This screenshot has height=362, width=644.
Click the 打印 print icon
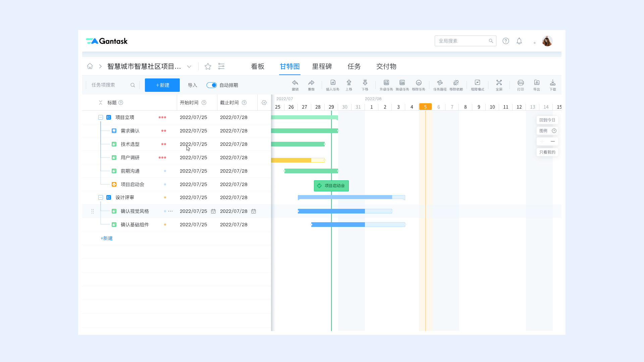point(521,82)
